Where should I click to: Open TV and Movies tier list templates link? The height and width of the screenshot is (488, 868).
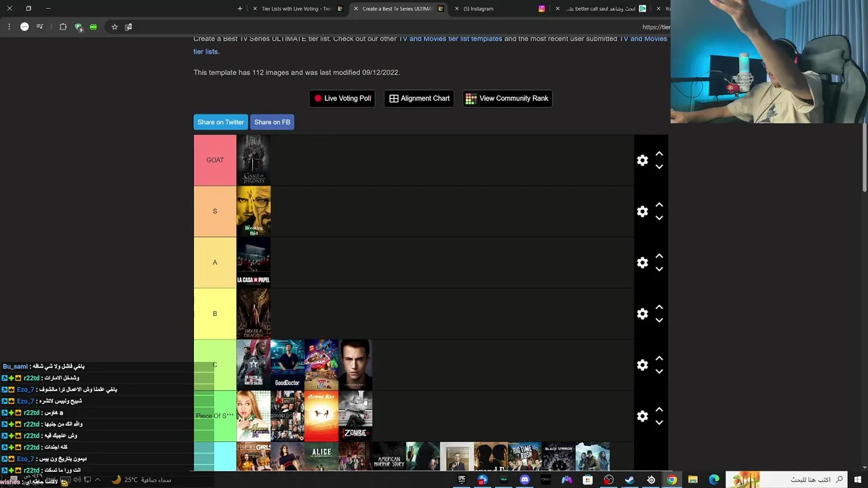tap(450, 39)
